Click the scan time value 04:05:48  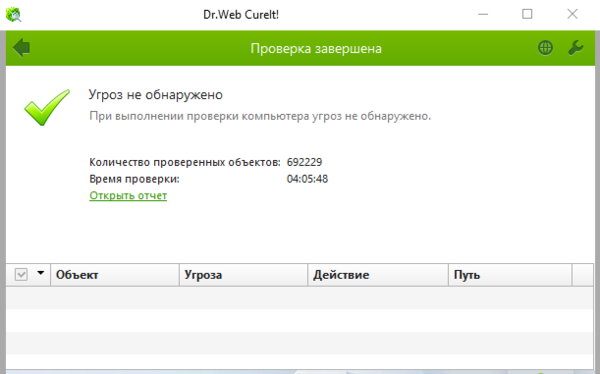(x=307, y=179)
